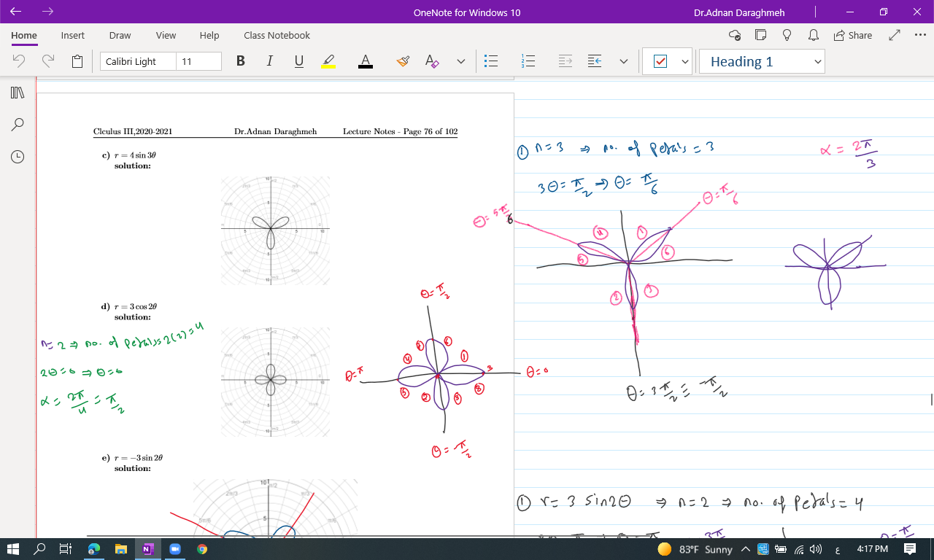Apply the yellow text highlight color
Screen dimensions: 934x560
point(328,61)
